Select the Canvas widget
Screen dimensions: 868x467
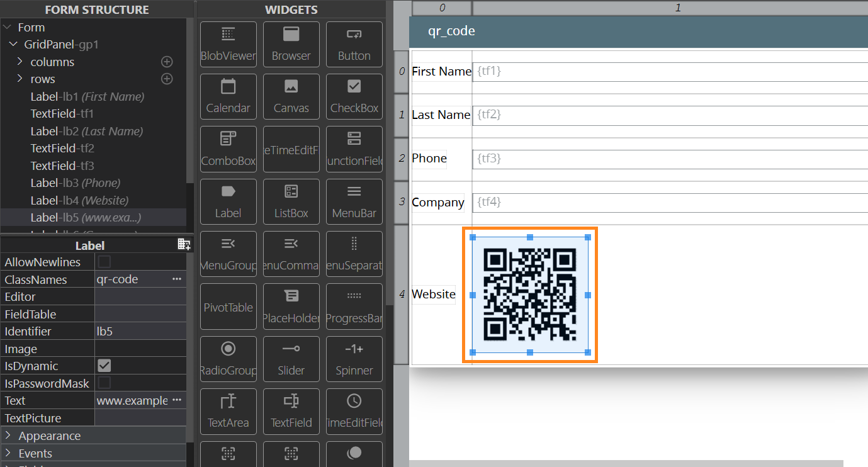pyautogui.click(x=291, y=96)
